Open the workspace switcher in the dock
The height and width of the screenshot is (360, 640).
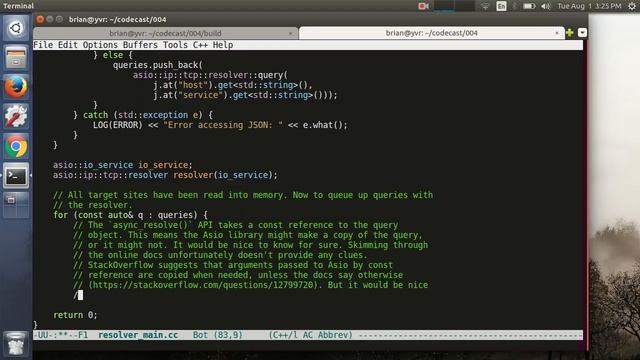tap(16, 205)
